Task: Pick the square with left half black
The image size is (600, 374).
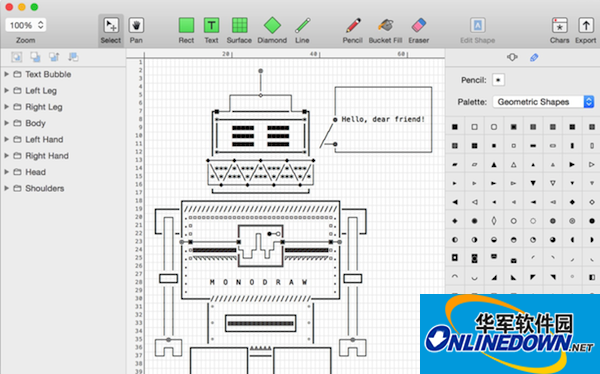Action: pos(592,277)
